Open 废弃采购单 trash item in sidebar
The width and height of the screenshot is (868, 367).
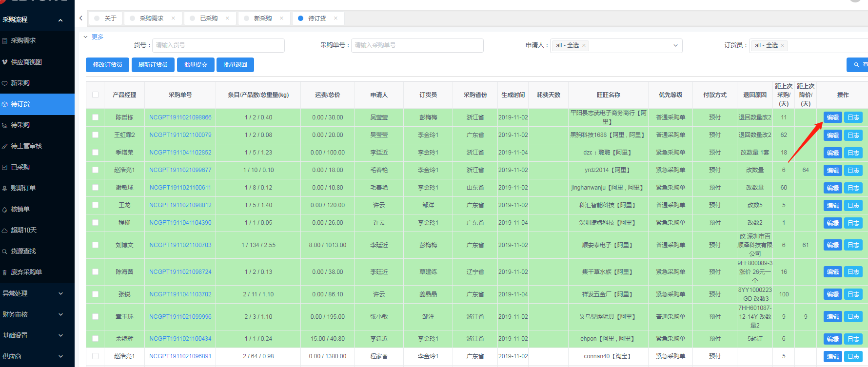pos(26,272)
